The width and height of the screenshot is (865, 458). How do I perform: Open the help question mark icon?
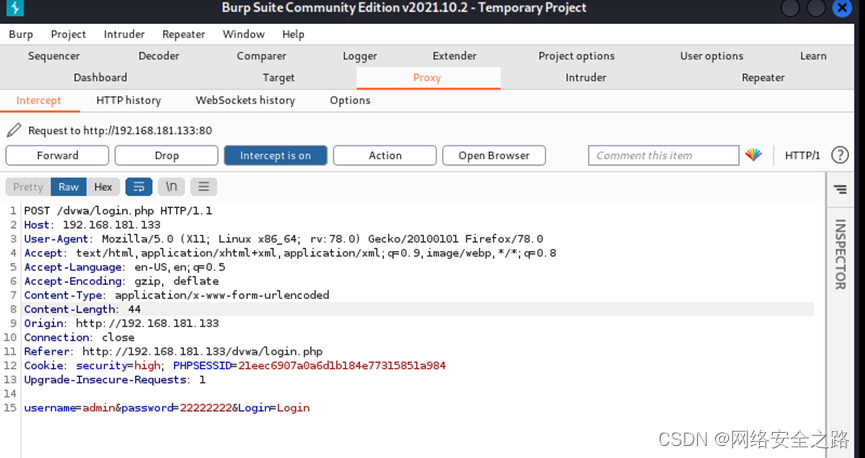(840, 155)
